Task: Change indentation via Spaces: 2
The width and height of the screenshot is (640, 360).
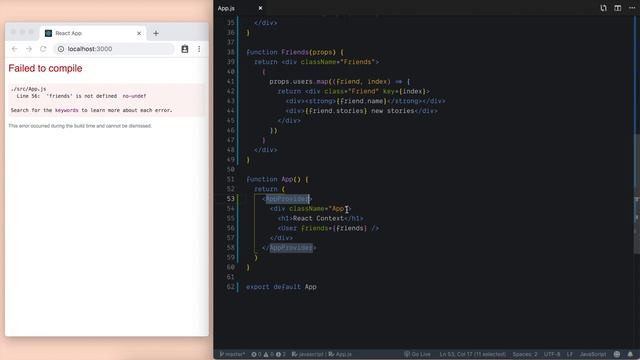Action: point(525,354)
